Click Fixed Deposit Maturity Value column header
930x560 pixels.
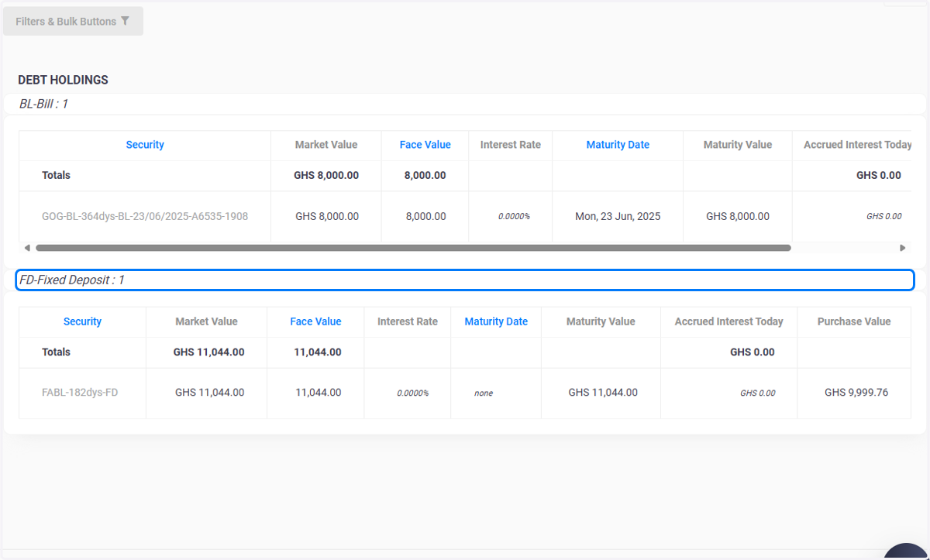(601, 321)
